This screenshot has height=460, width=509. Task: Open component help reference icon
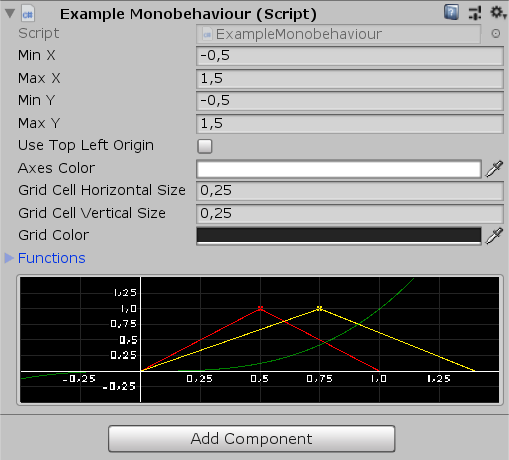pyautogui.click(x=451, y=13)
